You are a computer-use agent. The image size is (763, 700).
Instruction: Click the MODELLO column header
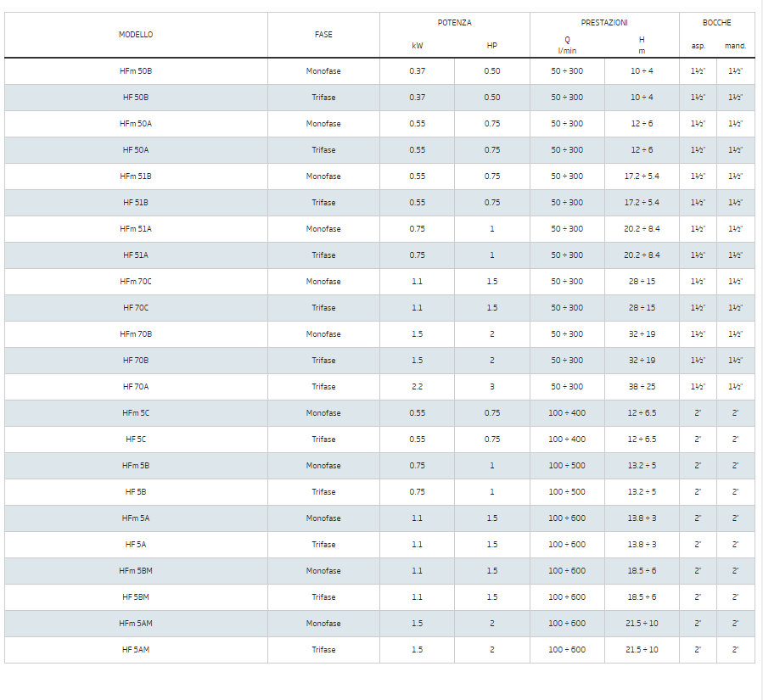click(136, 35)
